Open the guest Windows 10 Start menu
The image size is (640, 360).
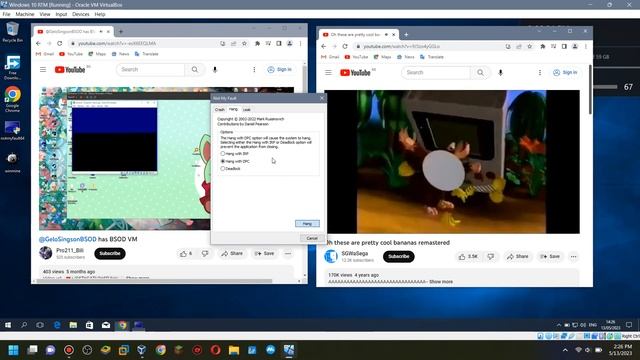coord(8,325)
